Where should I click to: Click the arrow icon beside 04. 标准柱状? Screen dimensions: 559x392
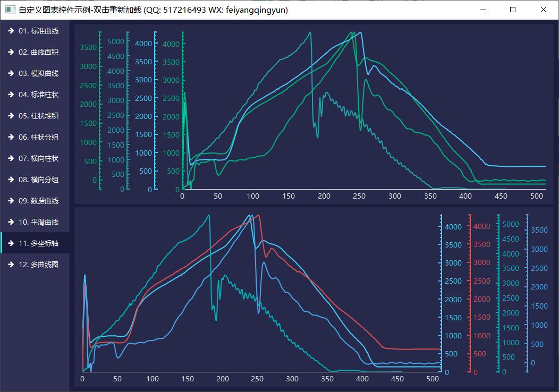(11, 95)
